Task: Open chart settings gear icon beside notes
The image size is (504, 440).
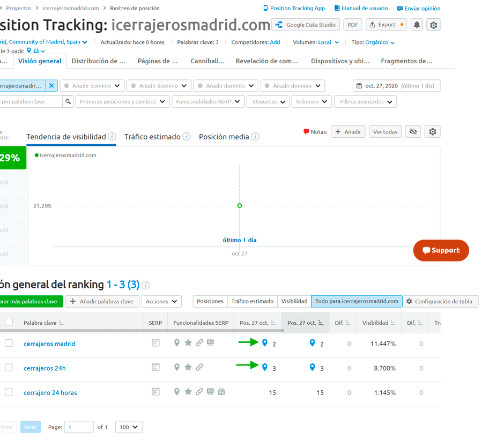Action: pyautogui.click(x=432, y=132)
